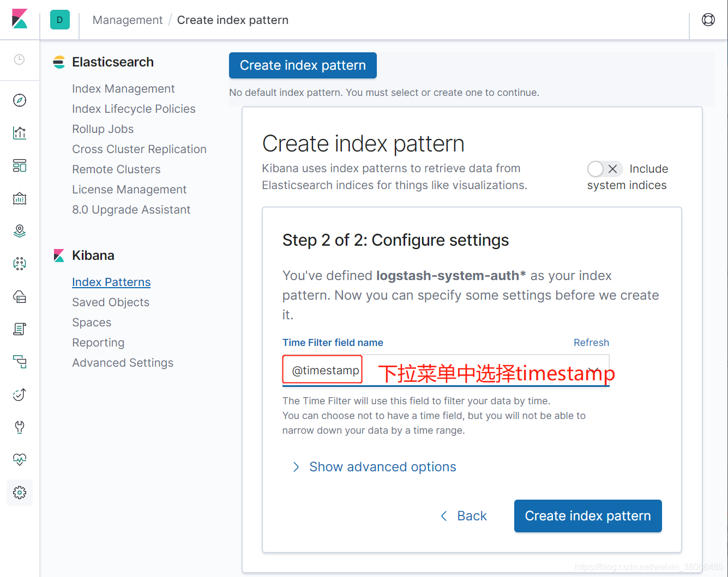Open Canvas icon in sidebar

pos(20,198)
